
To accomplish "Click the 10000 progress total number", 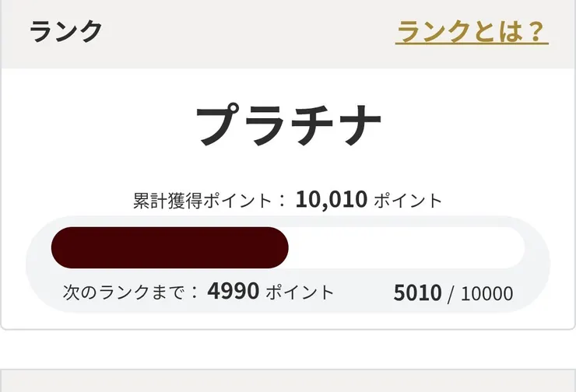I will click(486, 293).
